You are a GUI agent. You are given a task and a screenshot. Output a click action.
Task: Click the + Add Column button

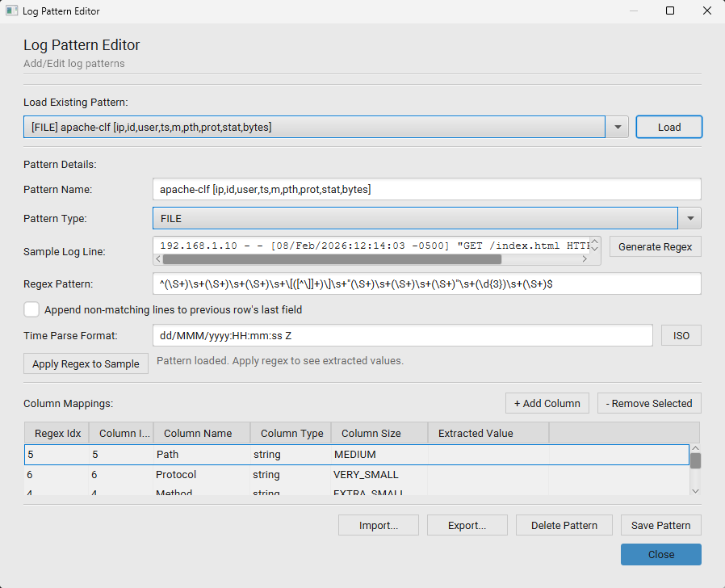pos(547,403)
